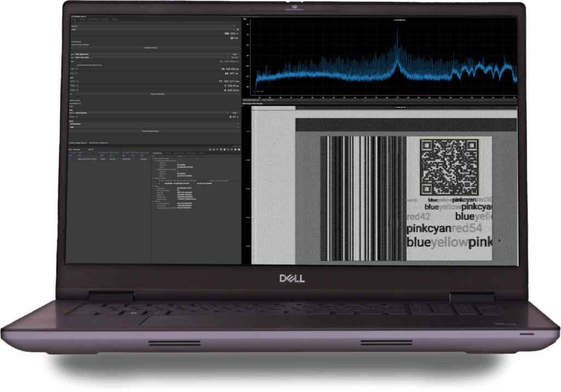This screenshot has width=561, height=392.
Task: Click the filter link under the START column
Action: click(x=79, y=155)
